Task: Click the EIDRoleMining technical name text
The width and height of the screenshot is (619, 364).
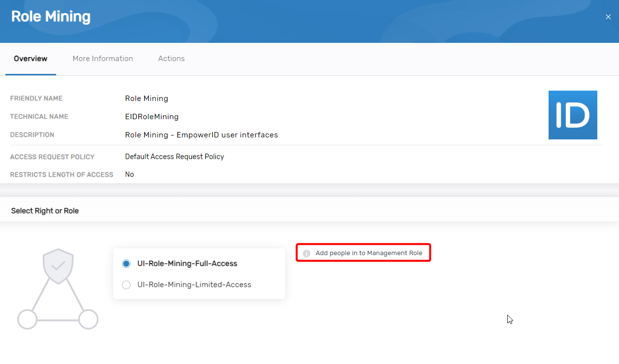Action: (152, 116)
